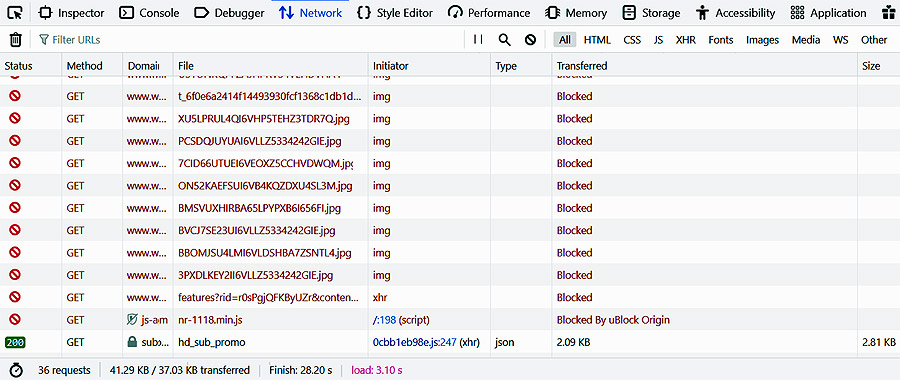This screenshot has height=380, width=900.
Task: Open the Application tab
Action: click(828, 13)
